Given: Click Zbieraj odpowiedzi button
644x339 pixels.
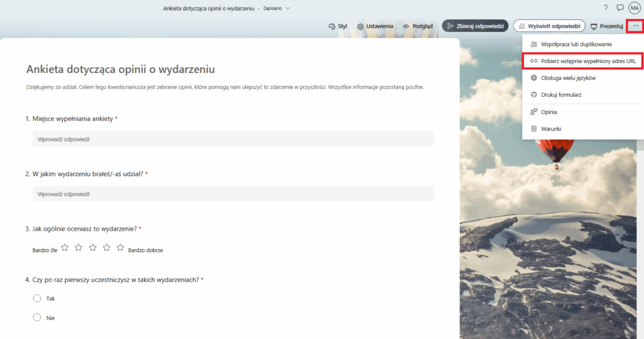Looking at the screenshot, I should (475, 26).
